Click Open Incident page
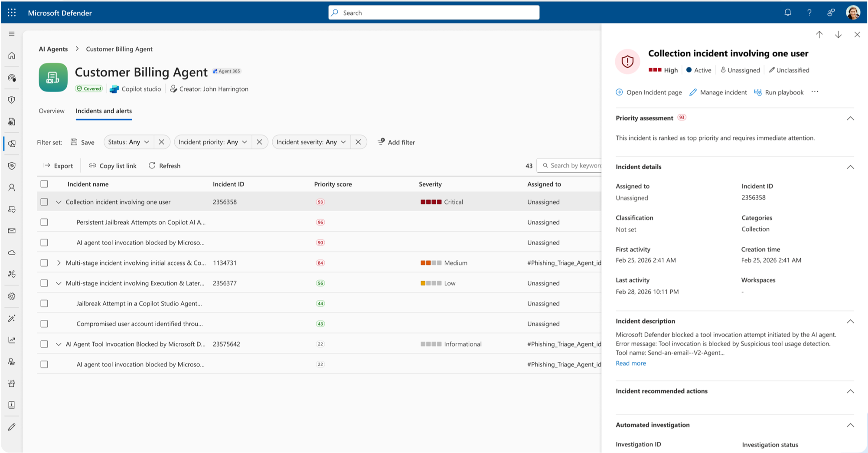The image size is (868, 453). (649, 92)
